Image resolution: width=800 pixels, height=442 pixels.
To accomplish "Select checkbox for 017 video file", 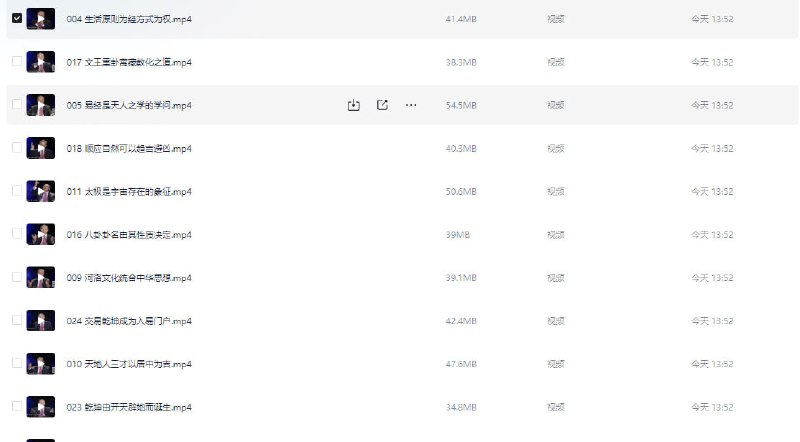I will tap(17, 61).
